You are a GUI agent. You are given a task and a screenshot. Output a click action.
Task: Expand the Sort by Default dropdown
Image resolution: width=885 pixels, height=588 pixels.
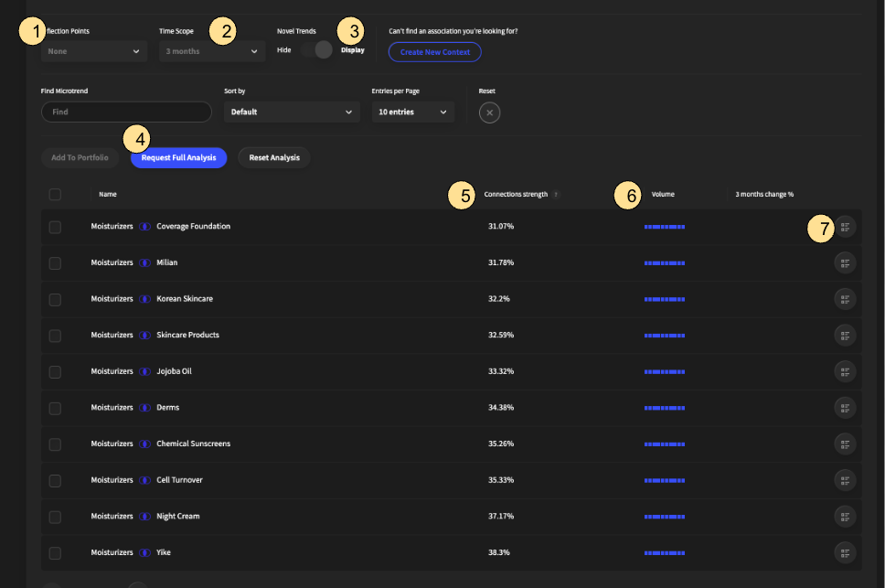292,112
